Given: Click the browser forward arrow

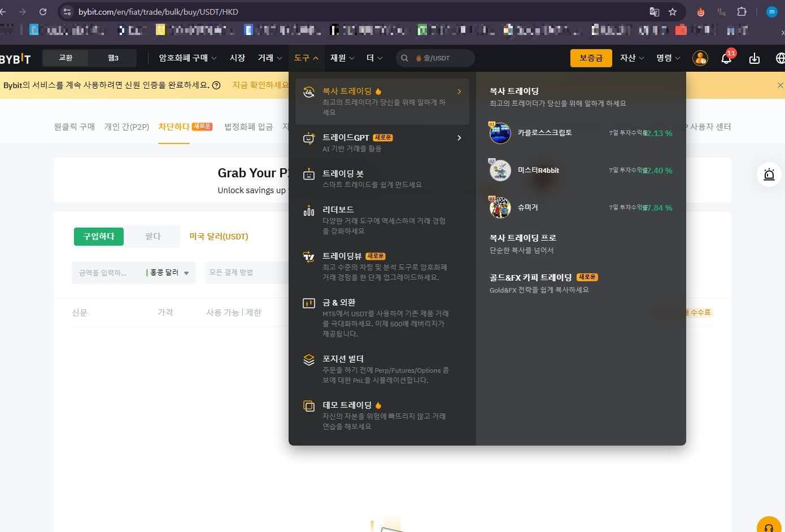Looking at the screenshot, I should tap(23, 12).
